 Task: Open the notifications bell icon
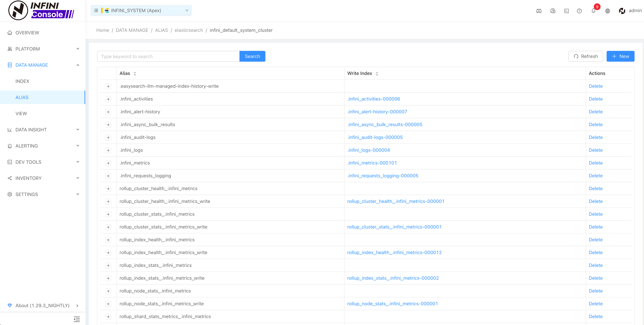pos(593,11)
